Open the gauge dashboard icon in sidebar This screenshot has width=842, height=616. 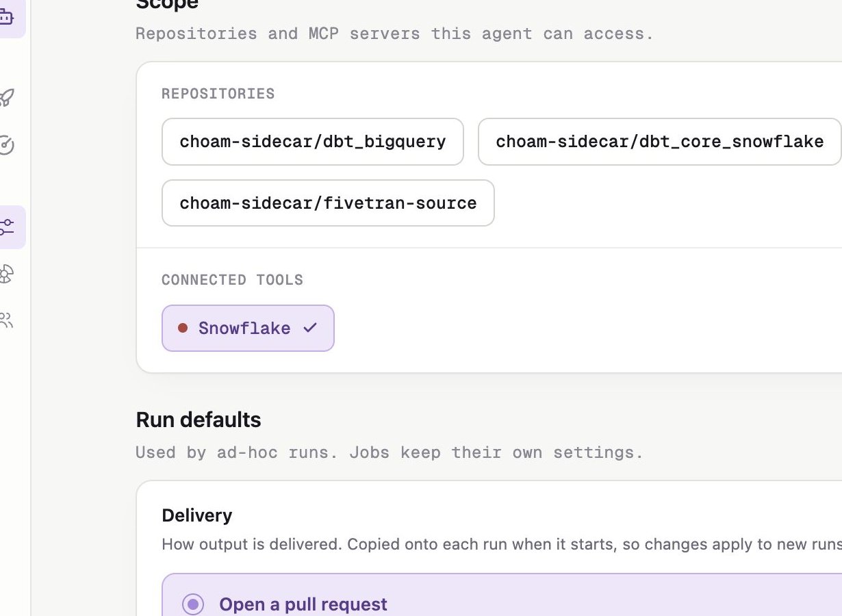6,145
